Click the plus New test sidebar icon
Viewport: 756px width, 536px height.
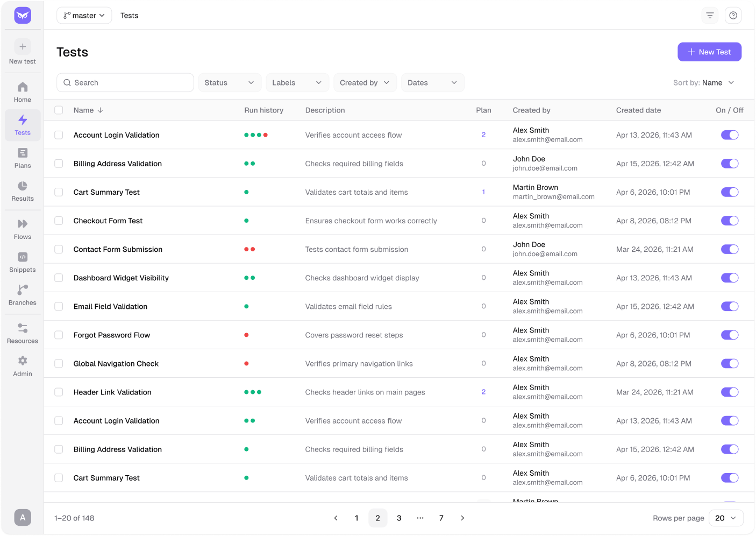click(23, 47)
